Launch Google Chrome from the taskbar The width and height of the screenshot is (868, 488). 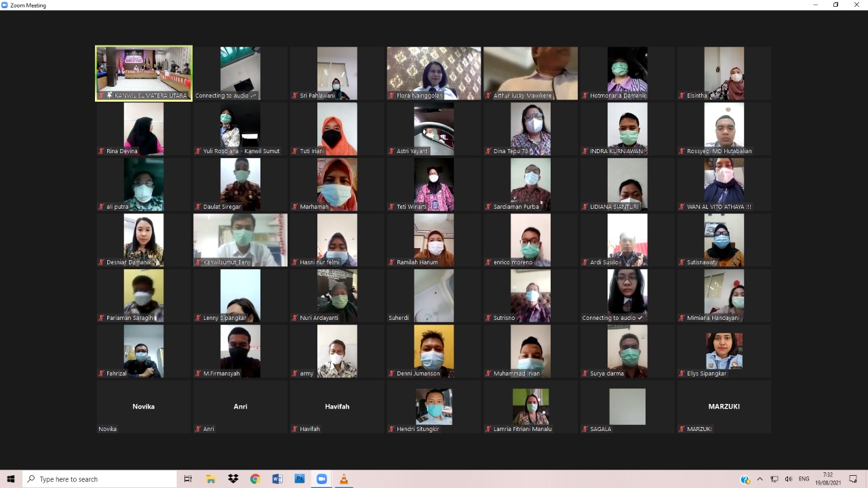tap(255, 479)
